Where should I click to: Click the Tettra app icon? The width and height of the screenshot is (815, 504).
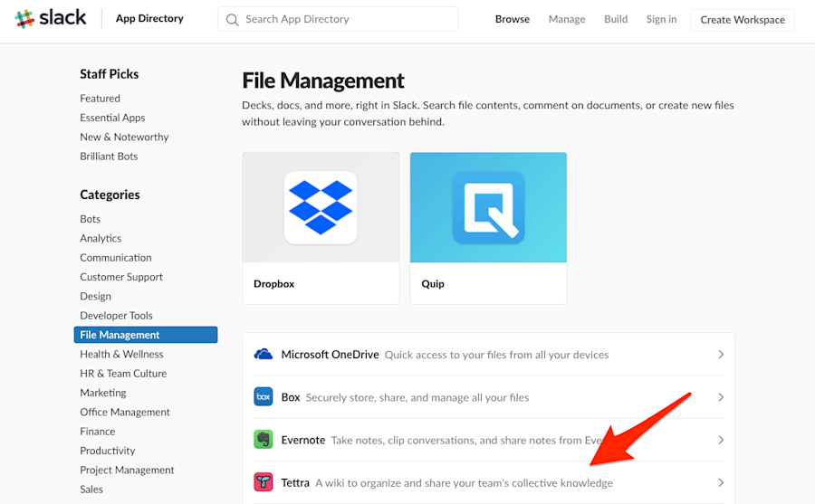coord(263,482)
